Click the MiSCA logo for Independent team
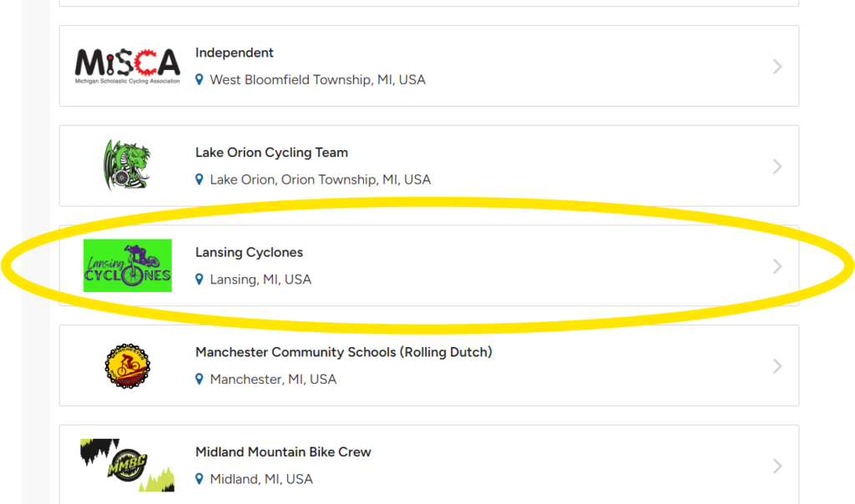This screenshot has width=855, height=504. point(127,66)
